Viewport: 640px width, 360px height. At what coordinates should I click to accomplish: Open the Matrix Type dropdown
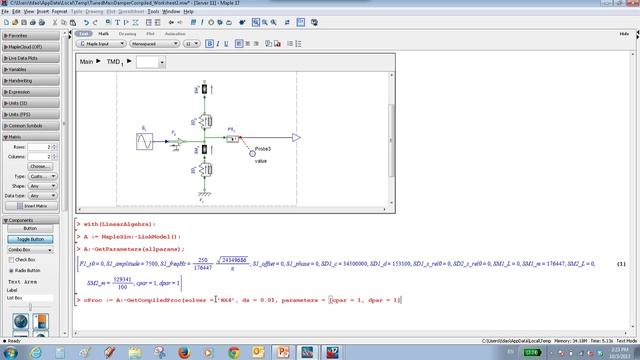(42, 176)
